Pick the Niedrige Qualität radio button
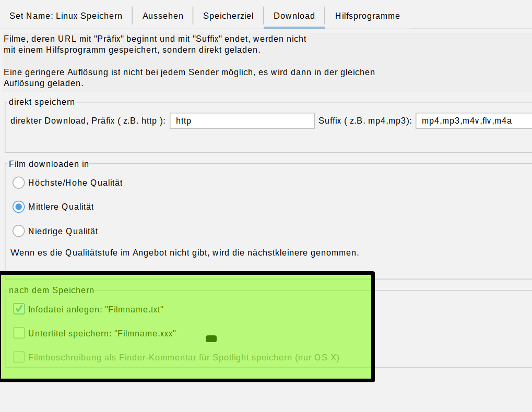The width and height of the screenshot is (532, 412). pos(19,231)
